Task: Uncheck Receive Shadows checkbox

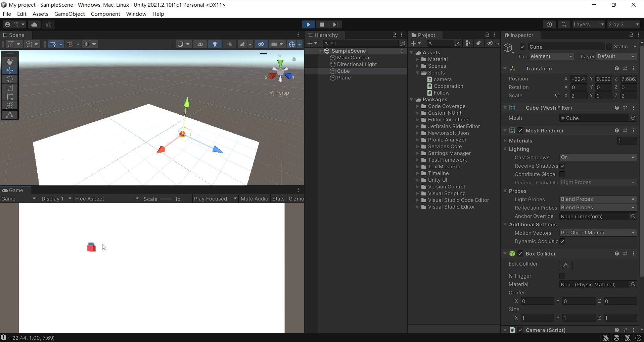Action: [x=562, y=166]
